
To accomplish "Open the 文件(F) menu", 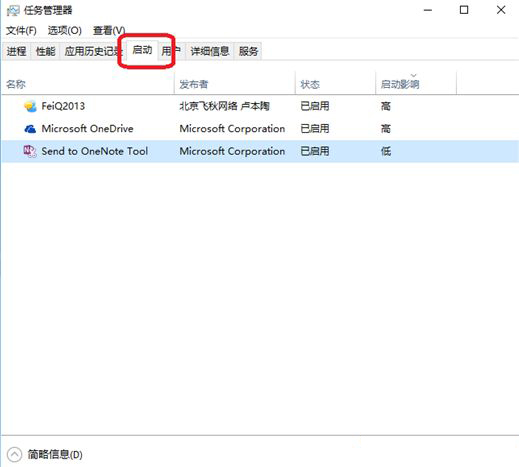I will [x=21, y=31].
